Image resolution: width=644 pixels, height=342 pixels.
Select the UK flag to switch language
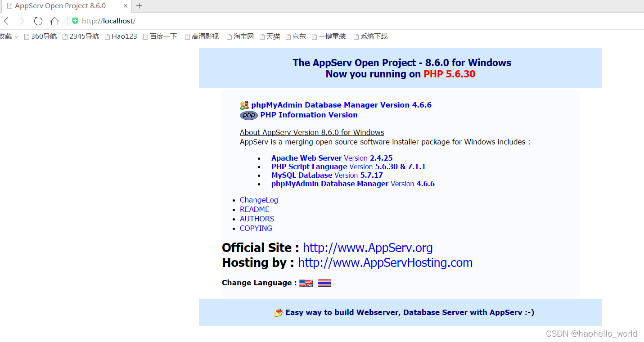[306, 283]
